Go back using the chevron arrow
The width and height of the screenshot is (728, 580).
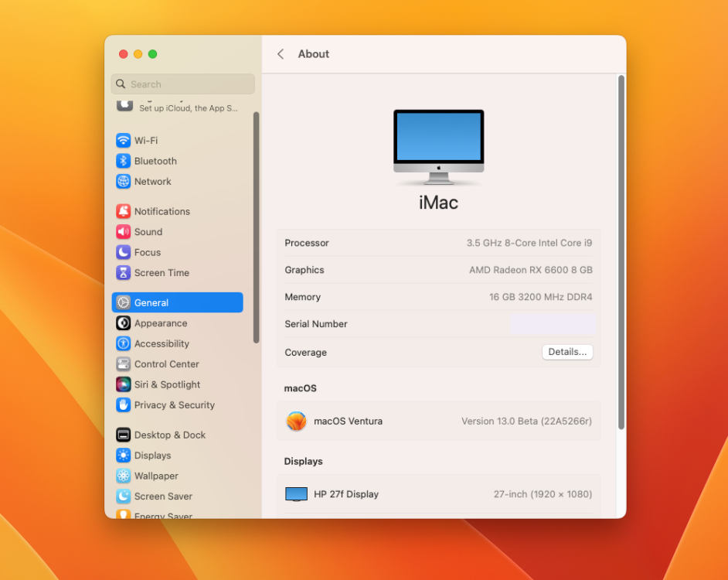click(x=281, y=54)
